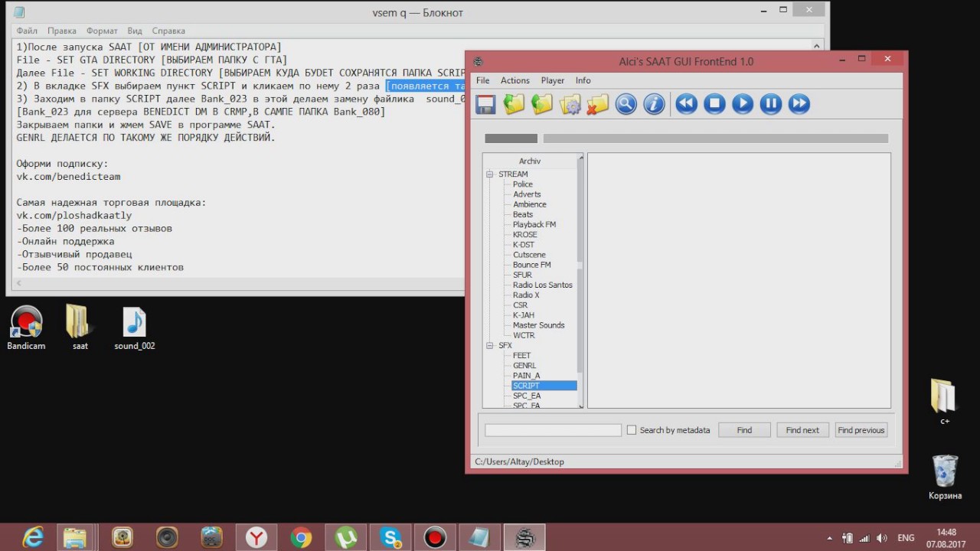Open the Вид menu in Notepad
This screenshot has height=551, width=980.
[x=135, y=31]
